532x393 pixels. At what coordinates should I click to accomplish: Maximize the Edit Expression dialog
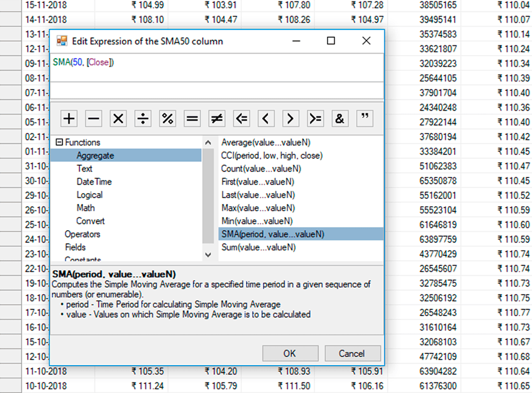click(331, 41)
